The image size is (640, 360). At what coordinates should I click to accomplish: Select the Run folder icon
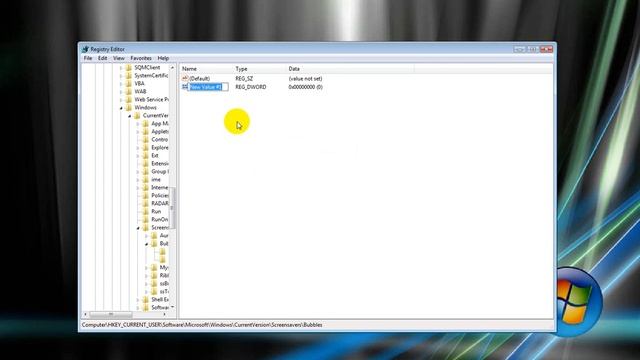(146, 211)
